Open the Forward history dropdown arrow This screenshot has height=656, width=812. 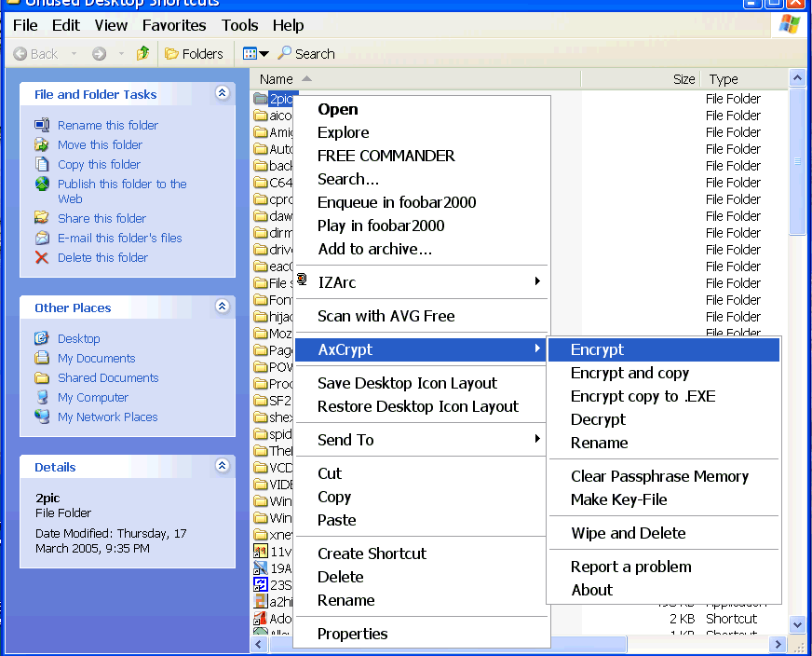click(x=122, y=54)
